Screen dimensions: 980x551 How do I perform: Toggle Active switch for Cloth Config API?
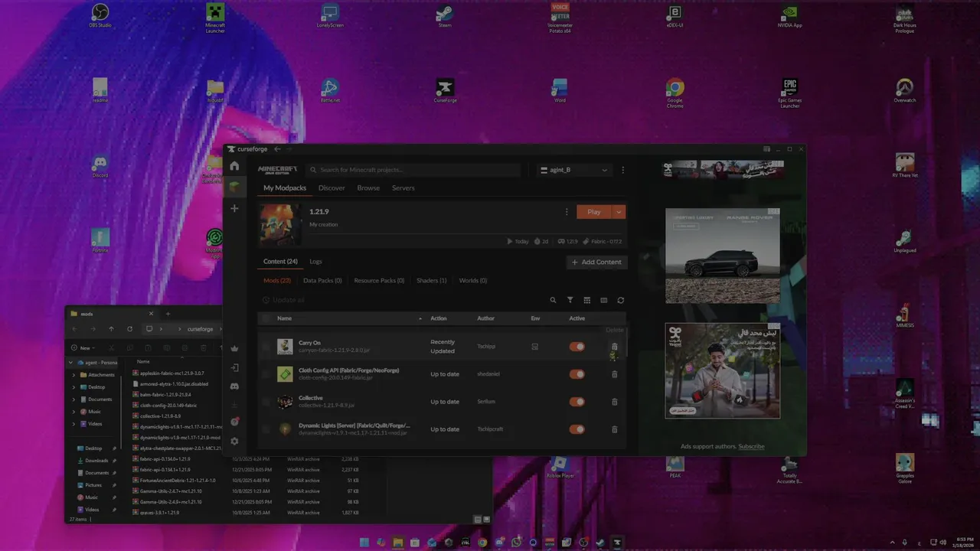[x=577, y=374]
